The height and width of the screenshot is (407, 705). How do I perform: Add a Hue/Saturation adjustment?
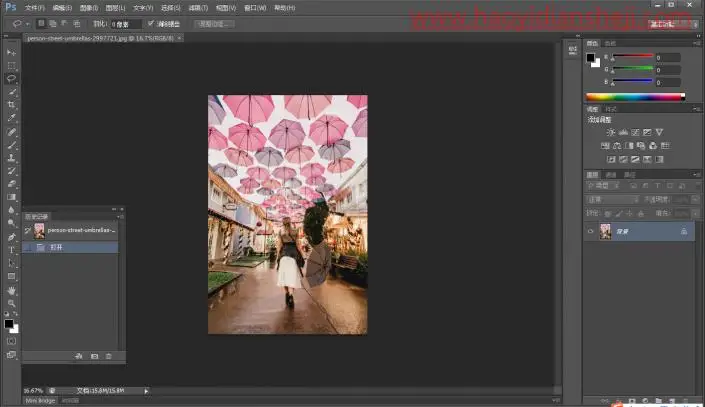605,146
